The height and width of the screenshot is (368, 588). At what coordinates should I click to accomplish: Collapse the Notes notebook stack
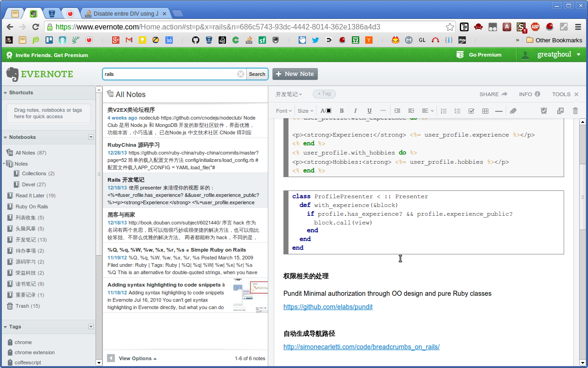pos(4,163)
